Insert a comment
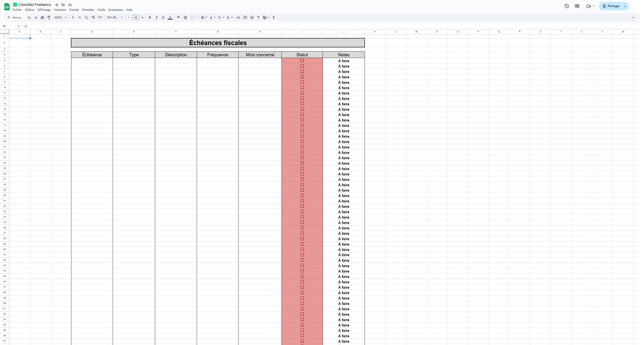 [245, 18]
